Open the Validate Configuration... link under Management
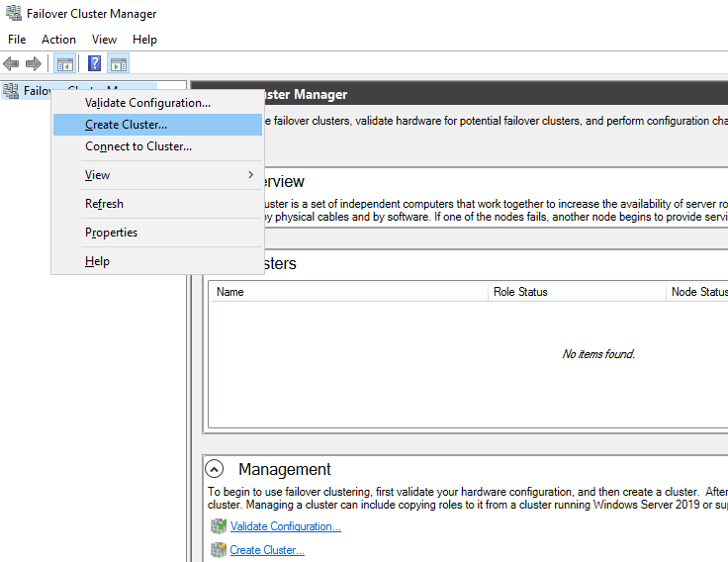This screenshot has height=562, width=728. coord(286,526)
